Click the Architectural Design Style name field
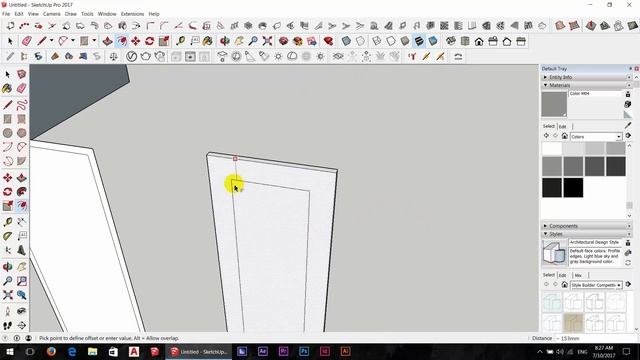Screen dimensions: 640x360 (x=594, y=242)
